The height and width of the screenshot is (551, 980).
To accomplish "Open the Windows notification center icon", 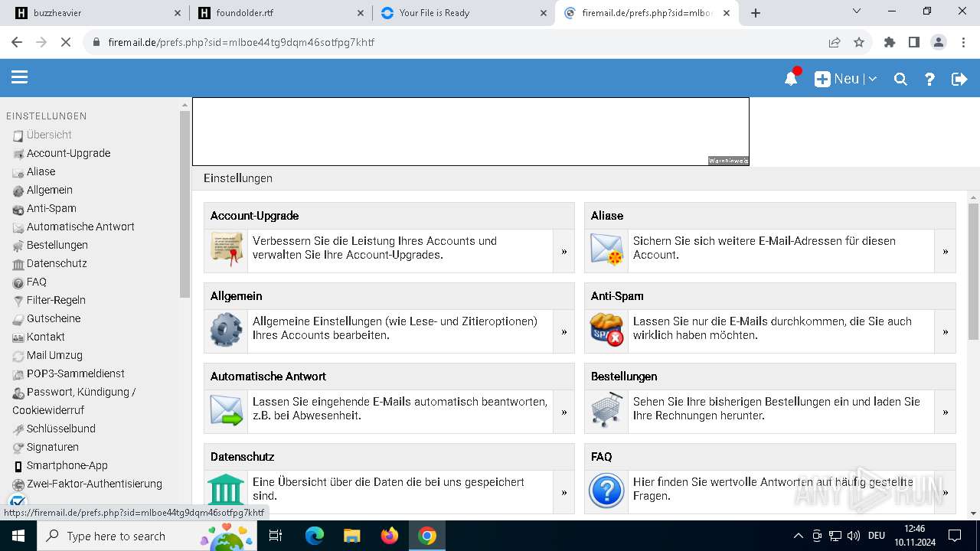I will click(x=955, y=536).
